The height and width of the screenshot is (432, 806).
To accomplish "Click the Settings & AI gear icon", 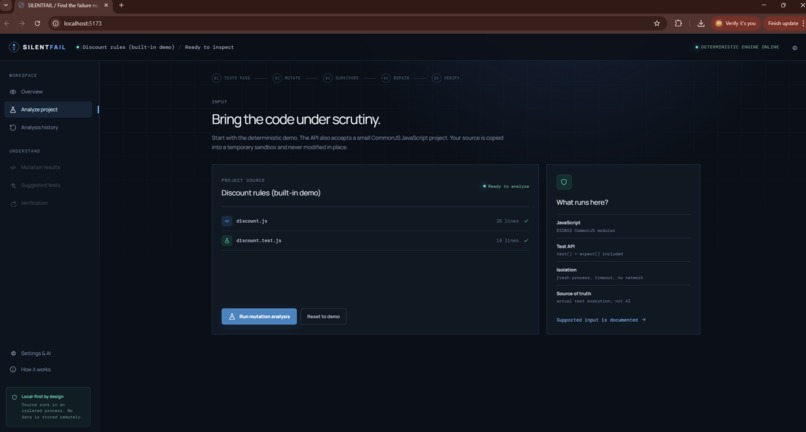I will [x=13, y=353].
